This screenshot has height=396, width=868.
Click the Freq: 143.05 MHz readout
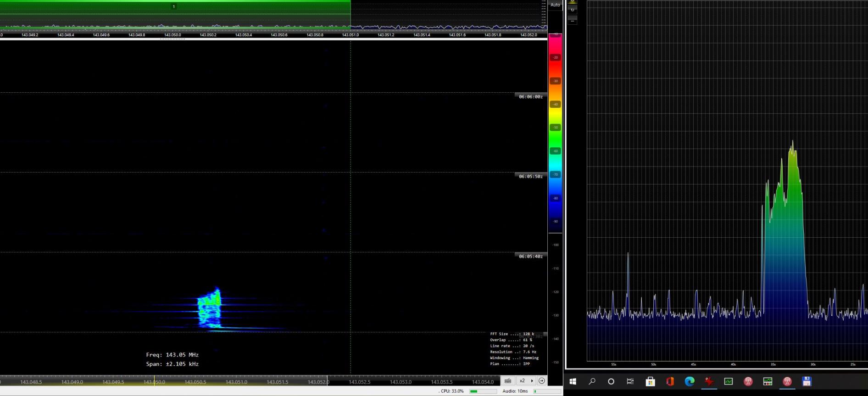pos(172,355)
